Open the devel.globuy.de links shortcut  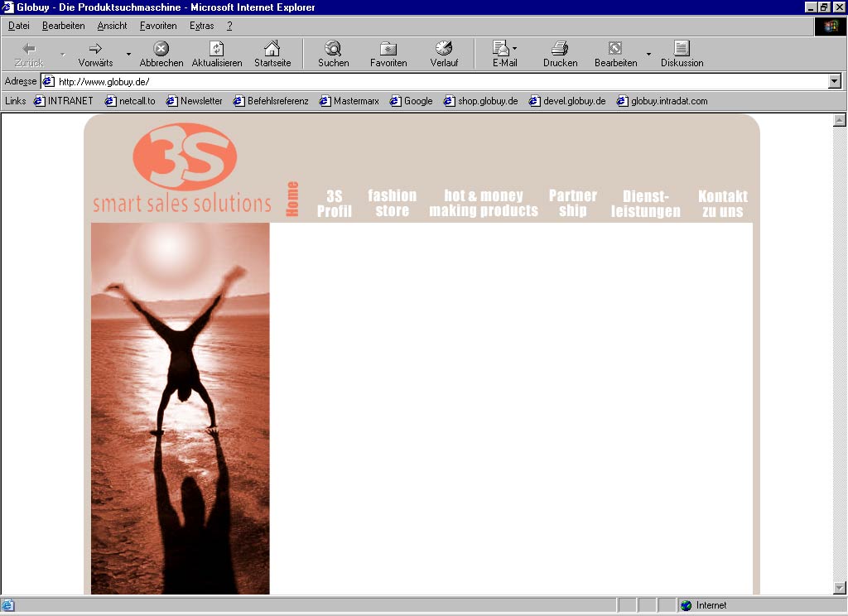567,101
